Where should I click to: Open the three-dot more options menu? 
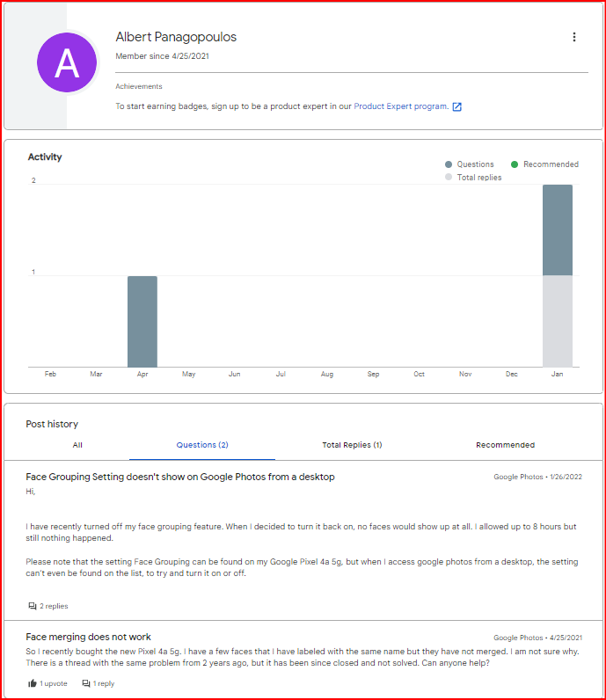click(573, 37)
